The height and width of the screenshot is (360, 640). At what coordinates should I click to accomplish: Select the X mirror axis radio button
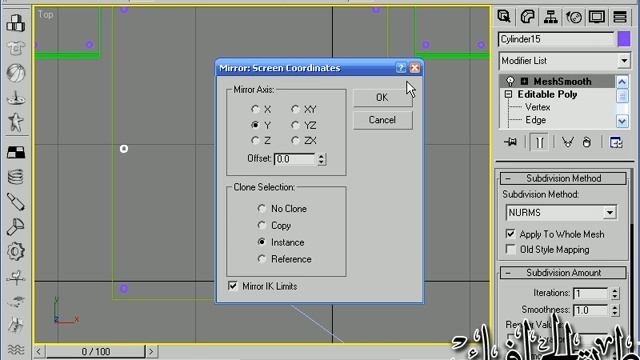click(255, 109)
